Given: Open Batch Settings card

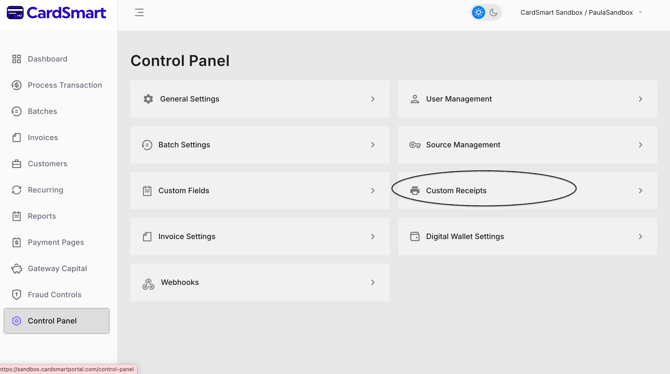Looking at the screenshot, I should (x=260, y=145).
